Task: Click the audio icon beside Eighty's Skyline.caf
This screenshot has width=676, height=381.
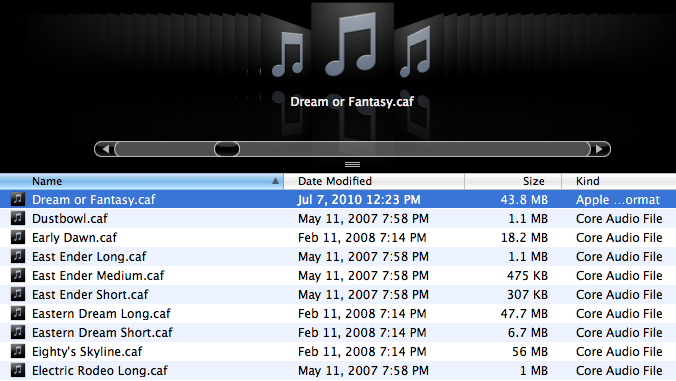Action: 18,351
